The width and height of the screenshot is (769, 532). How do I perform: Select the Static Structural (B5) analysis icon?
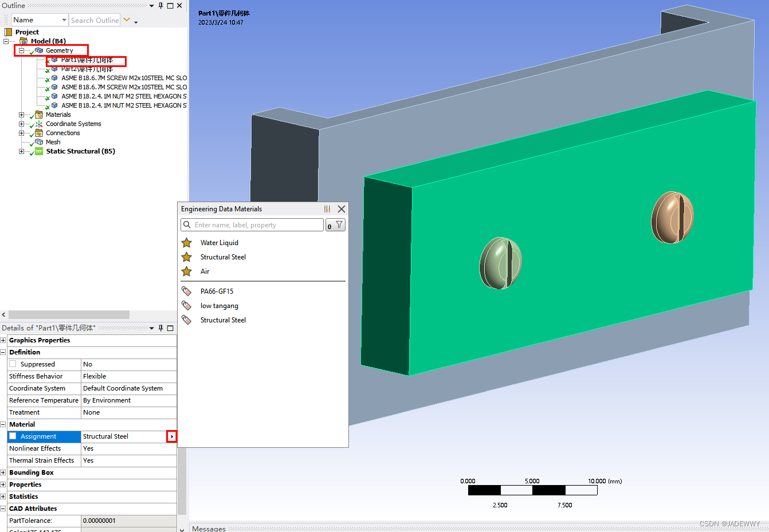40,151
